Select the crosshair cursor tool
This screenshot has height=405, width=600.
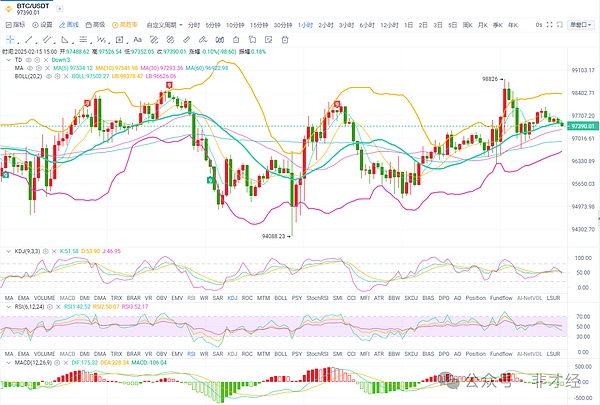(10, 39)
